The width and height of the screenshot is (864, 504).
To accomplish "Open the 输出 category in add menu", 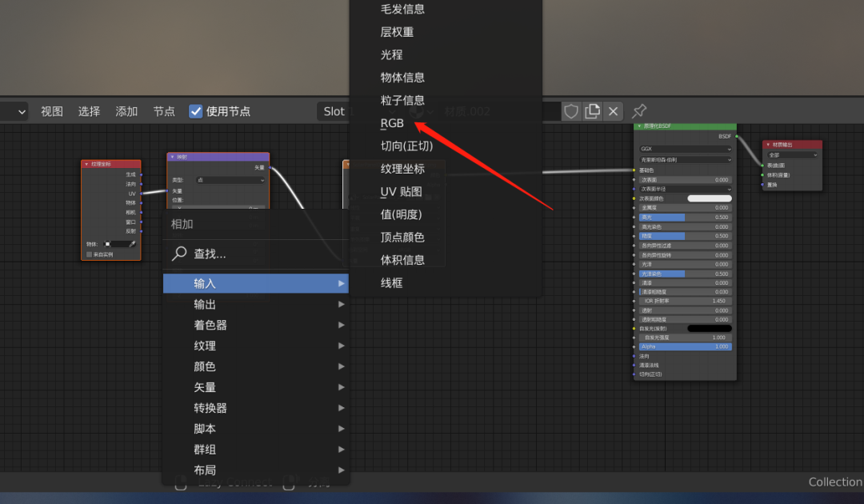I will tap(256, 304).
